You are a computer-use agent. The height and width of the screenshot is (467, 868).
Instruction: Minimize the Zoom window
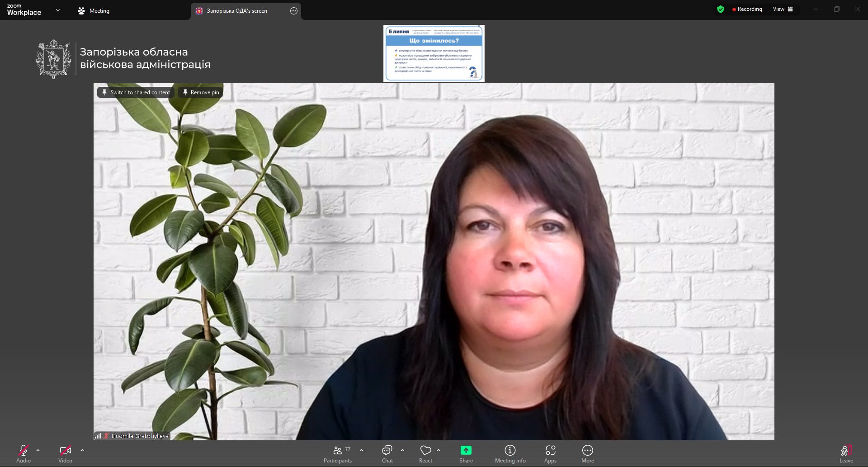coord(816,9)
